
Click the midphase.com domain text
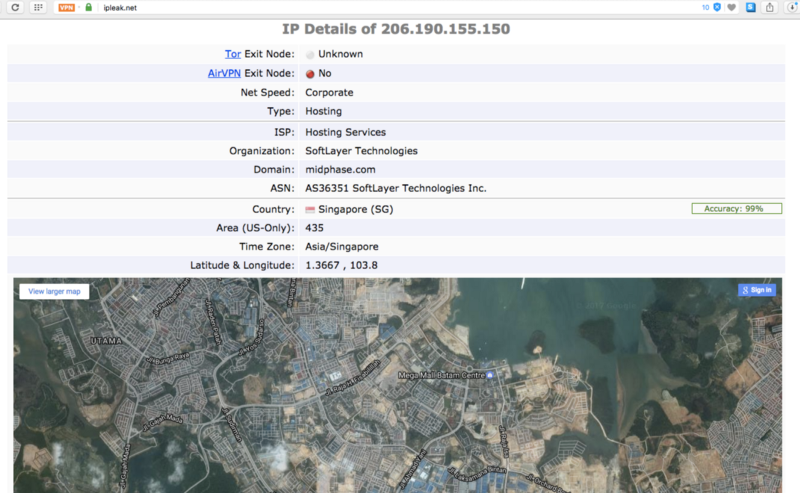pyautogui.click(x=340, y=169)
